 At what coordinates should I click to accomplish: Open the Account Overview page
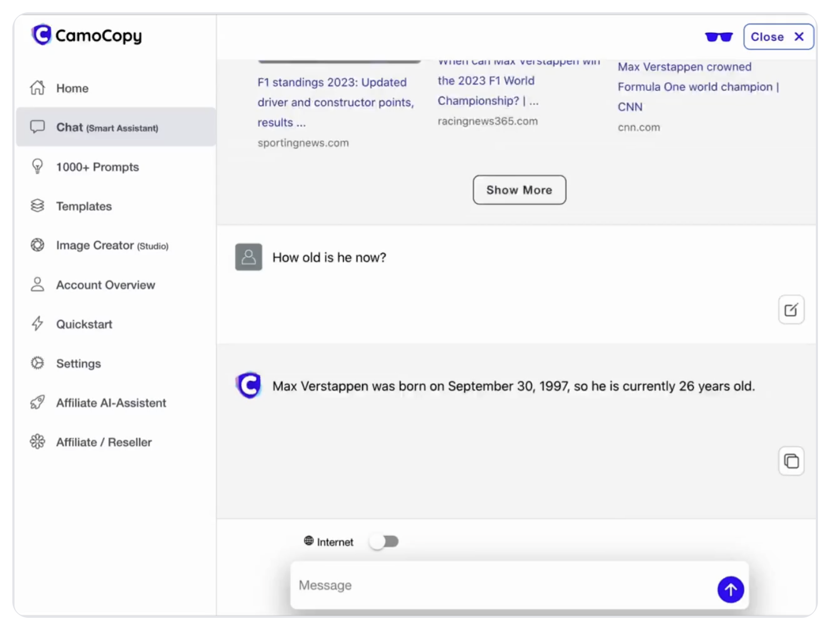(105, 285)
